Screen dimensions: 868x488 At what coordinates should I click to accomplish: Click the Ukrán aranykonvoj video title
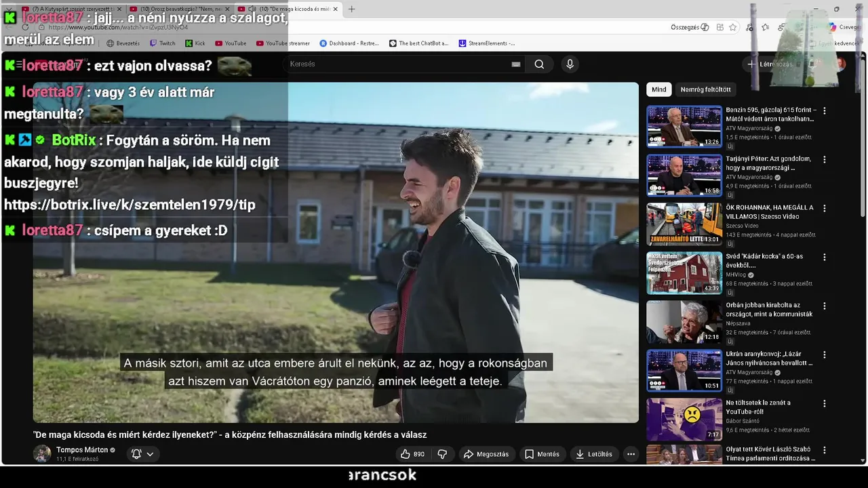[x=769, y=359]
